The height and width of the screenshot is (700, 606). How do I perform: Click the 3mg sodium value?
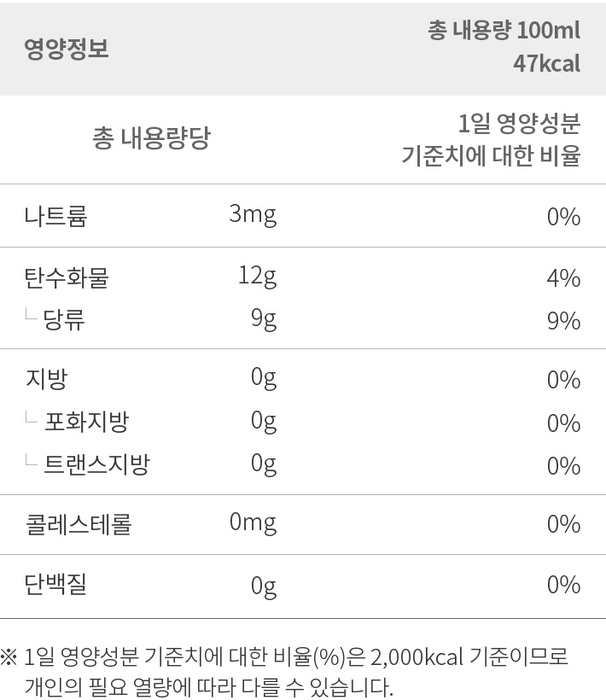(253, 215)
